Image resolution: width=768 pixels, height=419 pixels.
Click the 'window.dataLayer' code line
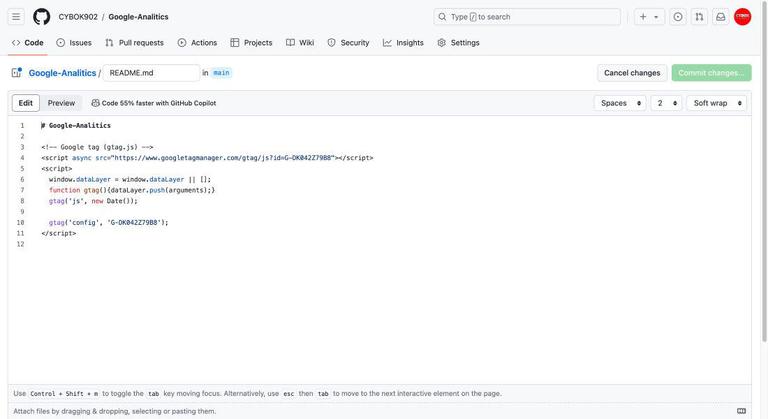[130, 179]
